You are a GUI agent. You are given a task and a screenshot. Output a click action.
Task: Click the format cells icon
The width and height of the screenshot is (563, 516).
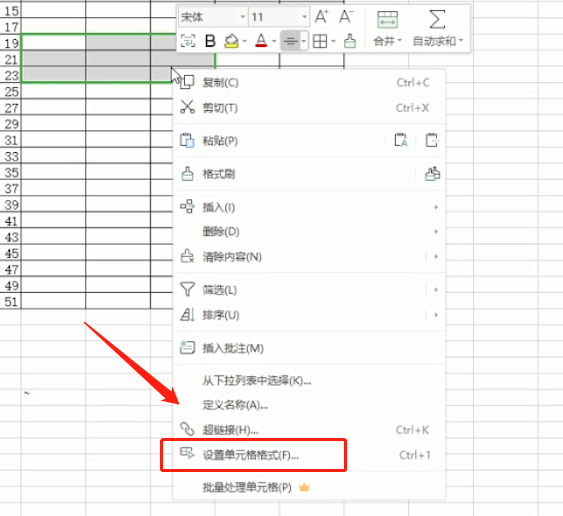(x=187, y=453)
